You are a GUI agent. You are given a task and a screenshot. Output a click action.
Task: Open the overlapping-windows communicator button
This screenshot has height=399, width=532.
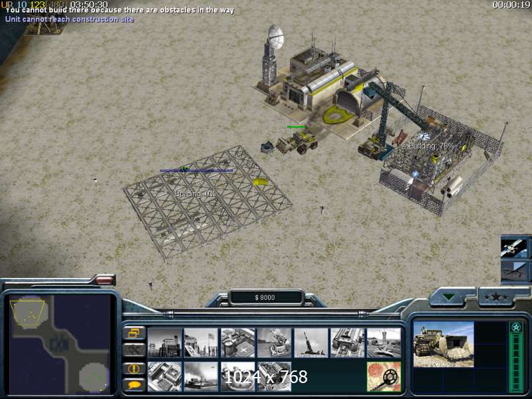[134, 333]
